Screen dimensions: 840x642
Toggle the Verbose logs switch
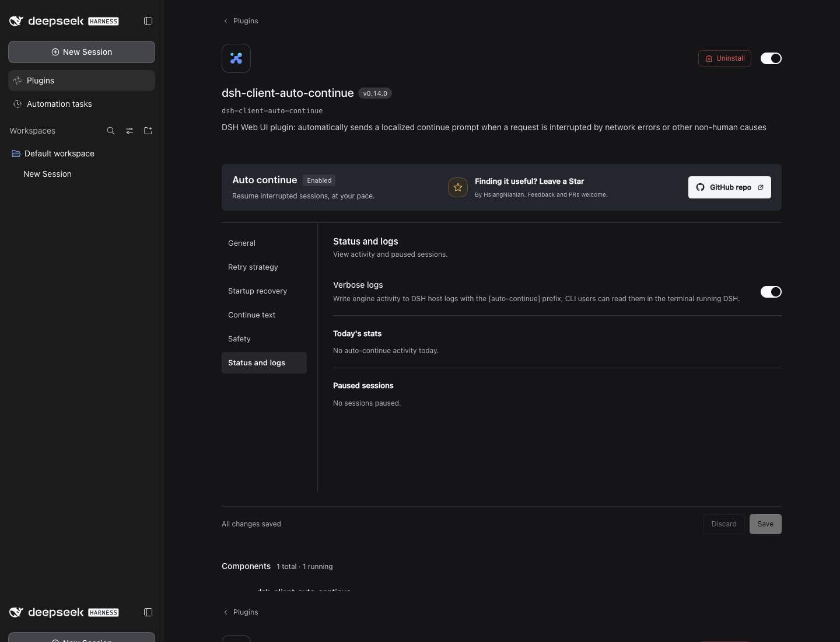[x=771, y=292]
